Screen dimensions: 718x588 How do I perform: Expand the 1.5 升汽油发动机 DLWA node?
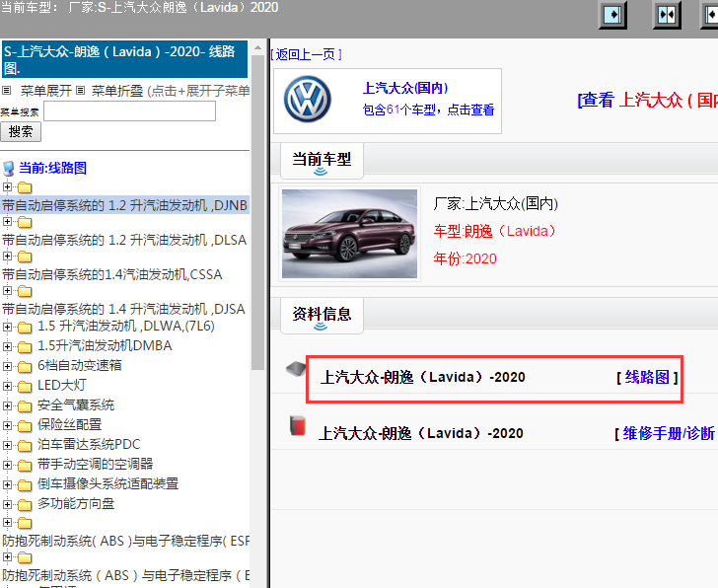[7, 327]
